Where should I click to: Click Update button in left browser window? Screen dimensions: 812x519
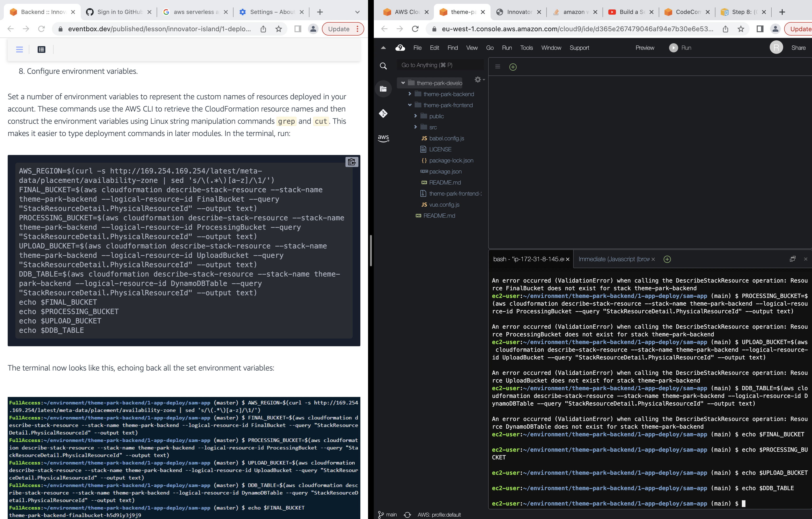pyautogui.click(x=343, y=29)
